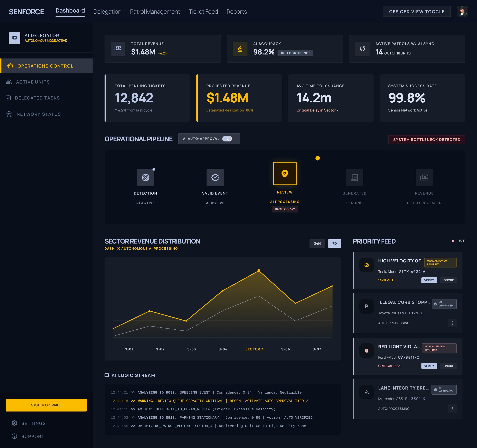Viewport: 477px width, 448px height.
Task: Open more options for Lane Integrity Breach item
Action: [x=452, y=409]
